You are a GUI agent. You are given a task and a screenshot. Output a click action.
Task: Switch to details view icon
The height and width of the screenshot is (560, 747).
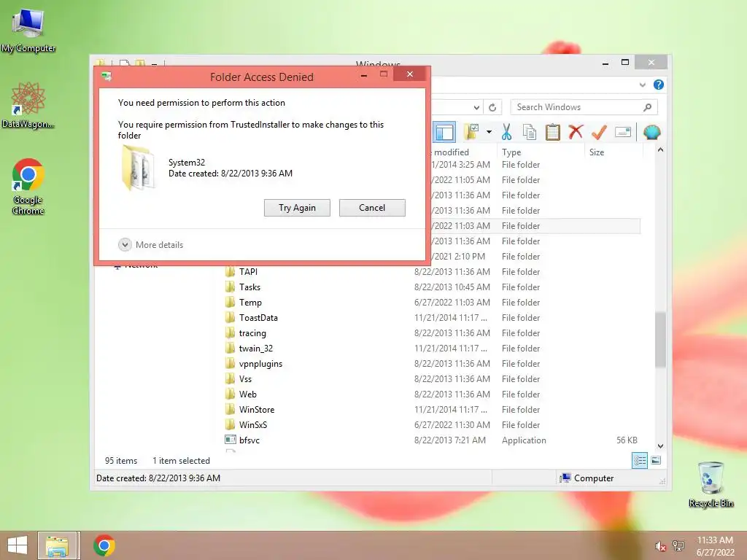(x=640, y=461)
